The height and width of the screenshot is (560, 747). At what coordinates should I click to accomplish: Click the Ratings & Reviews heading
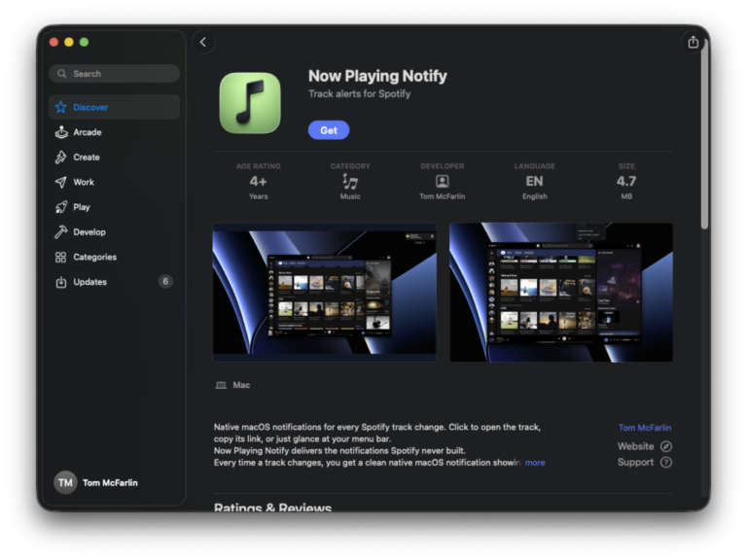coord(273,507)
